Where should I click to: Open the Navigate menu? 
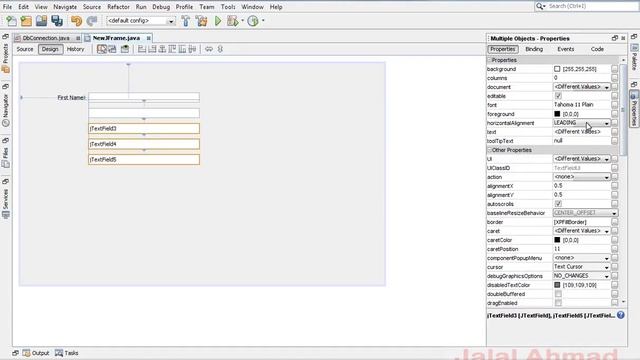(x=65, y=7)
